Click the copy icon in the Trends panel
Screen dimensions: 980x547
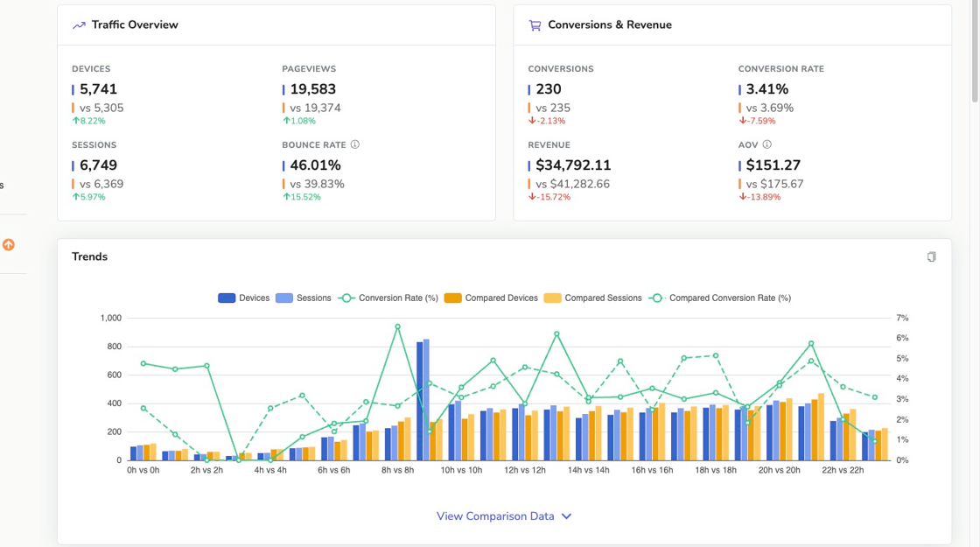pos(931,256)
